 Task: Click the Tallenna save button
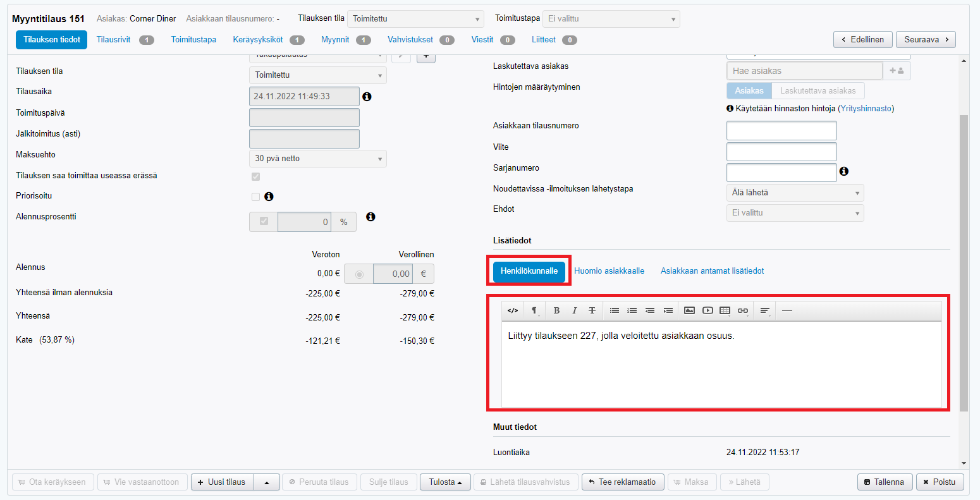point(884,482)
